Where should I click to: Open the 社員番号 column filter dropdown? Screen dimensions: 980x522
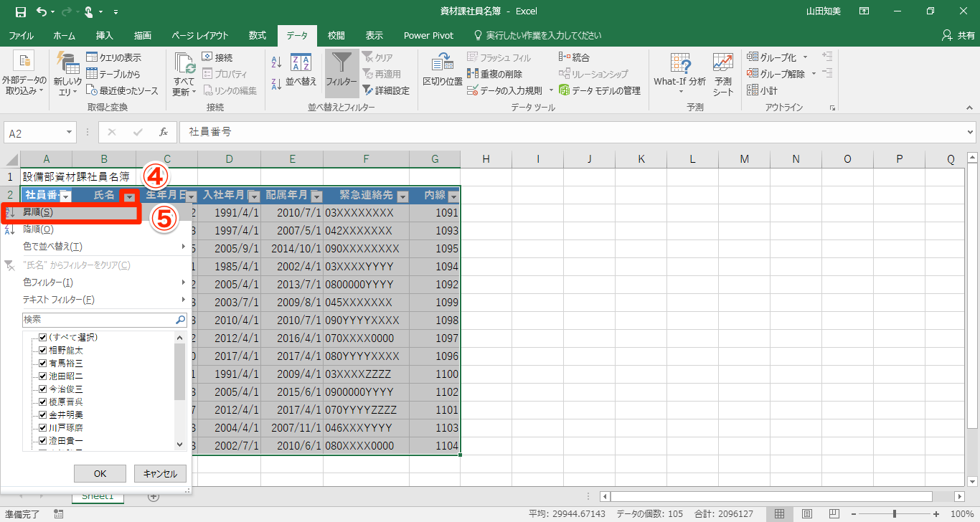tap(65, 196)
